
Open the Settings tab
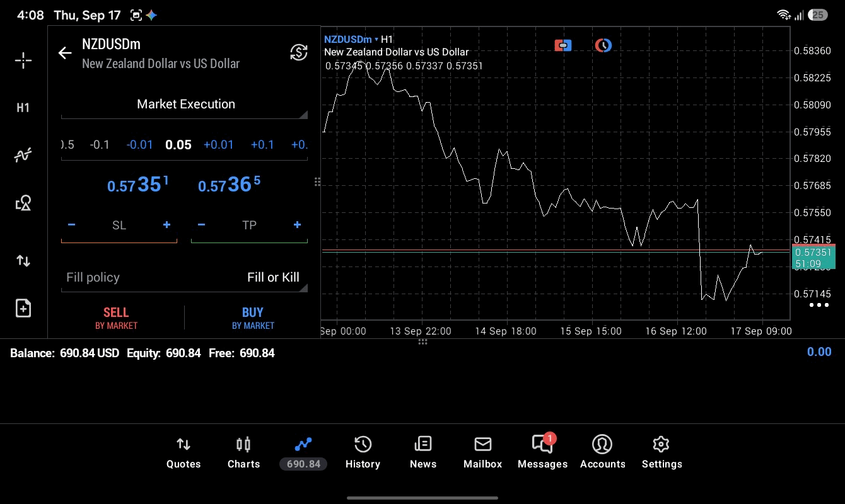pos(661,453)
